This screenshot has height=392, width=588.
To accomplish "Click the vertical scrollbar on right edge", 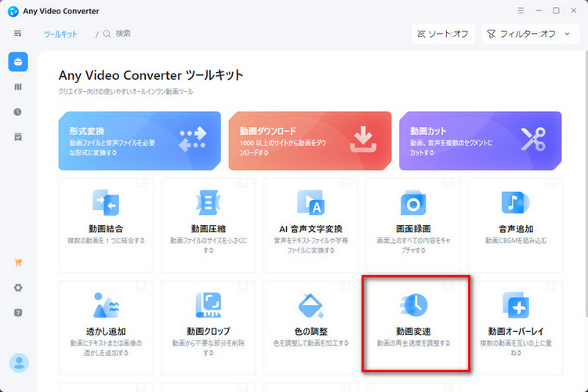I will [x=586, y=183].
